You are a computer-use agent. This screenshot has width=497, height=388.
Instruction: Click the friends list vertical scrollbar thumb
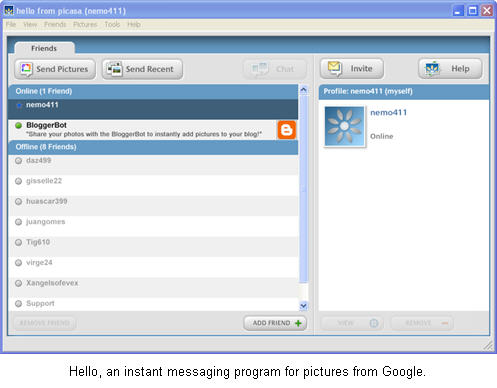(x=303, y=188)
